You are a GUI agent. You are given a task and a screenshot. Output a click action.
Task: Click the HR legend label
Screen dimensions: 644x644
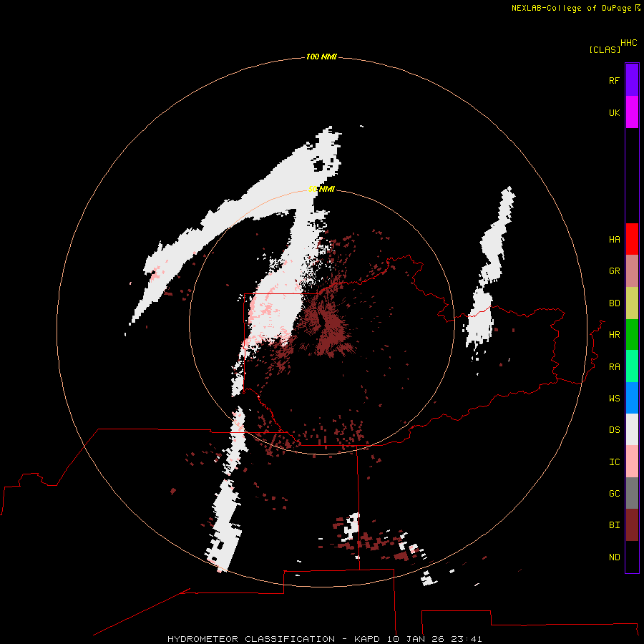point(614,335)
